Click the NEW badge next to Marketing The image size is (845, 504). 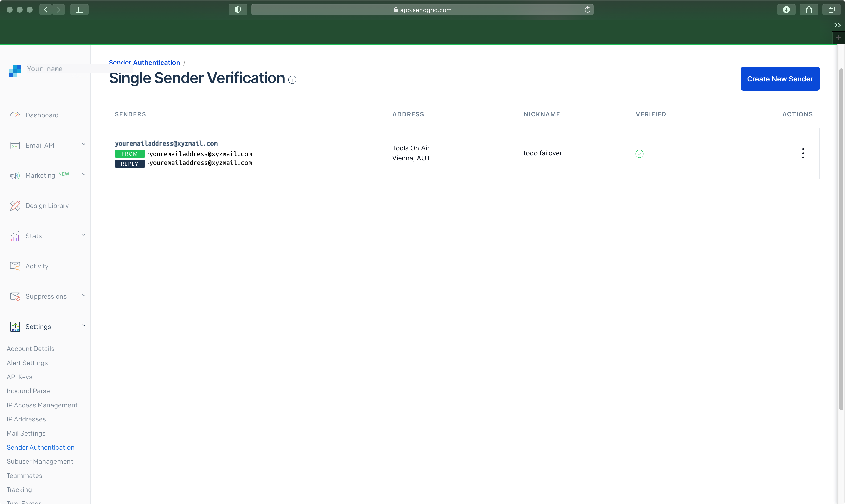point(64,174)
